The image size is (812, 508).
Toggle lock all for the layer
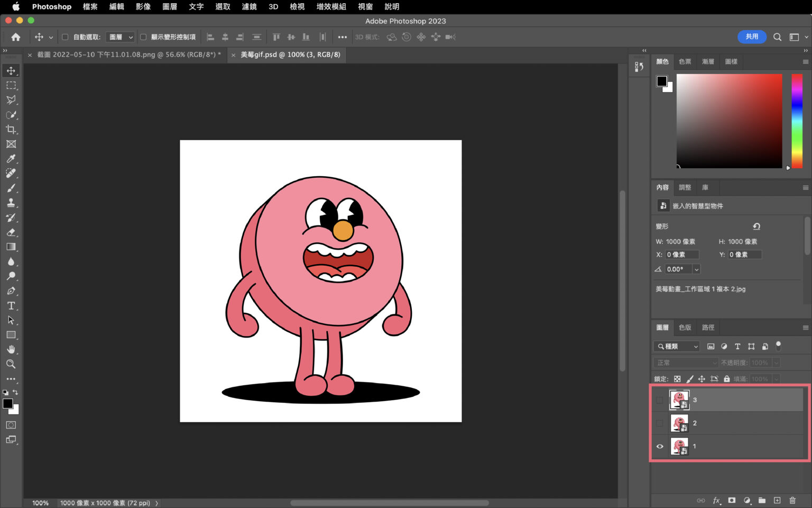click(727, 379)
